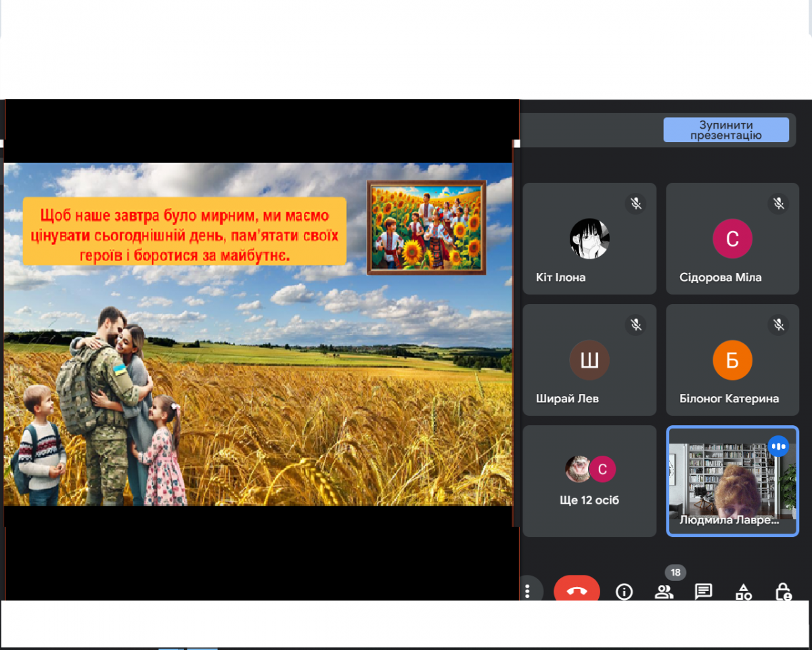
Task: Click the audio indicator on Людмила's video tile
Action: (x=779, y=446)
